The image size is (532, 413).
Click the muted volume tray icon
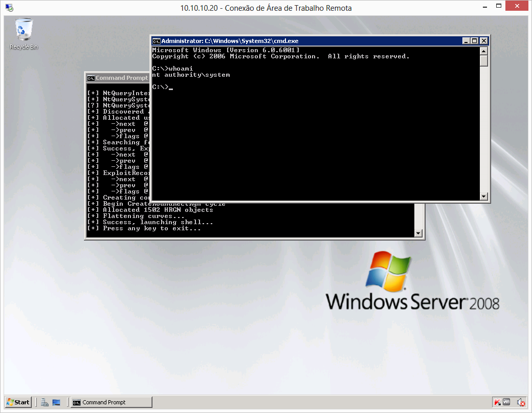click(521, 402)
